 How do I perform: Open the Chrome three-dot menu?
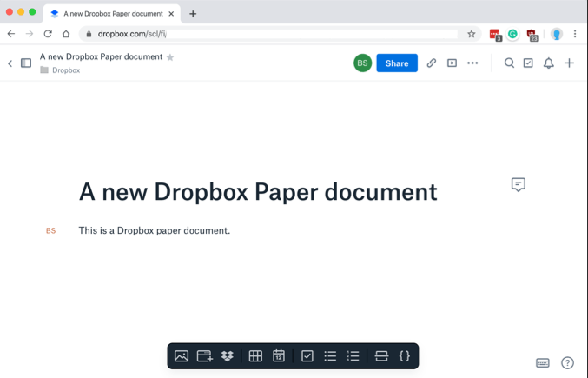575,34
